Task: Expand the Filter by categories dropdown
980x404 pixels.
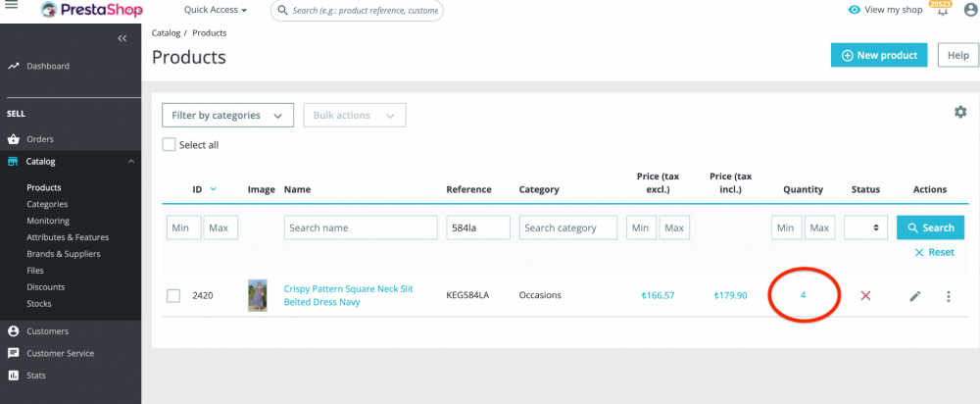Action: [227, 115]
